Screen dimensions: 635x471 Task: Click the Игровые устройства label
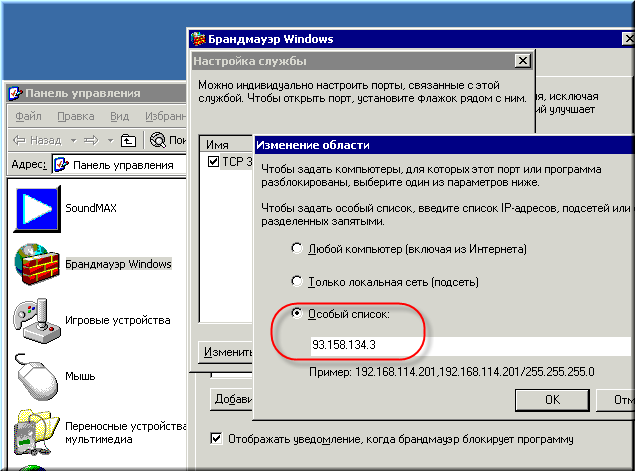tap(118, 320)
